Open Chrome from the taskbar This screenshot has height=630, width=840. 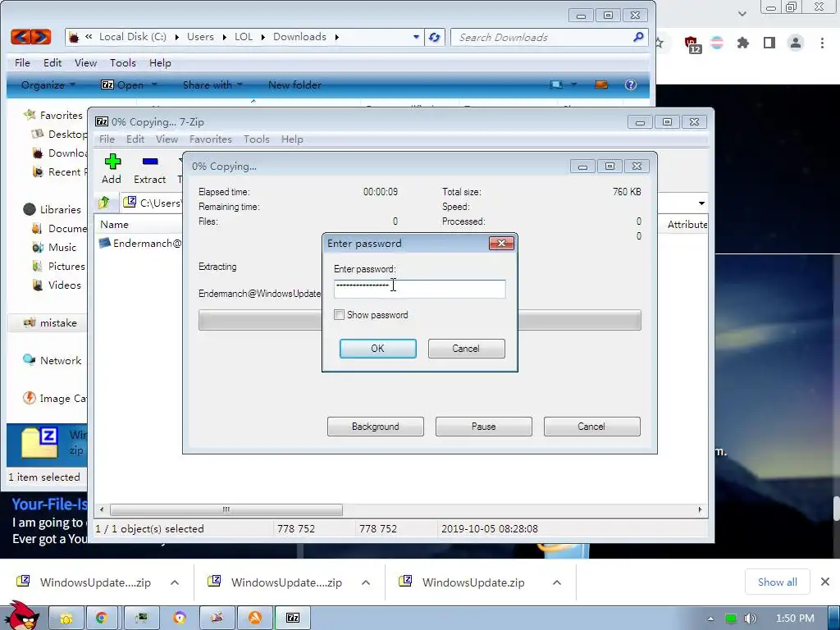[101, 618]
